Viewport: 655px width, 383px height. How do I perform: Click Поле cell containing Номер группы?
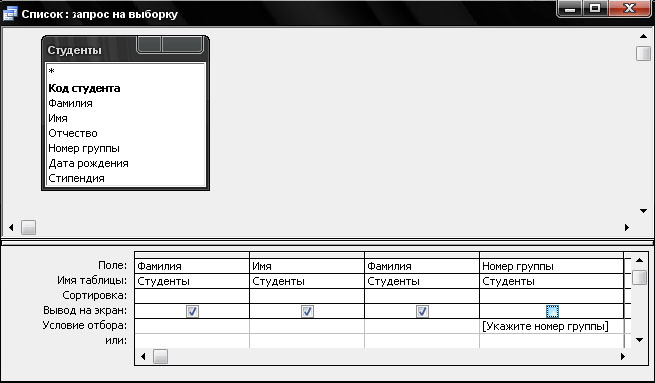click(x=551, y=266)
